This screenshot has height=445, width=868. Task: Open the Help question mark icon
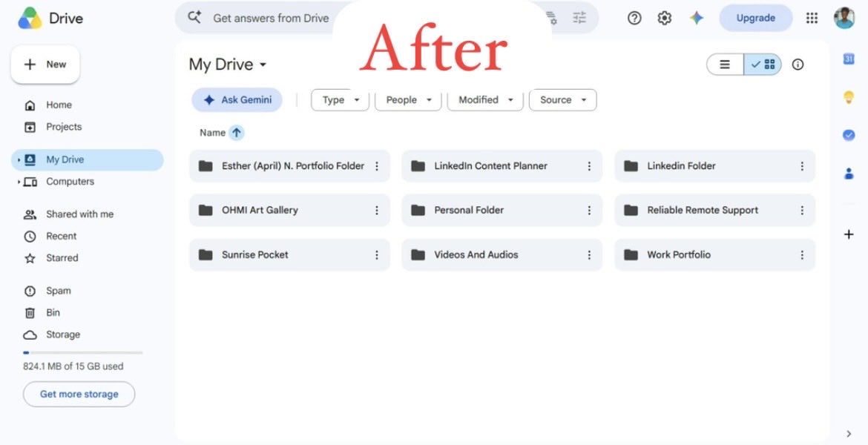point(634,19)
